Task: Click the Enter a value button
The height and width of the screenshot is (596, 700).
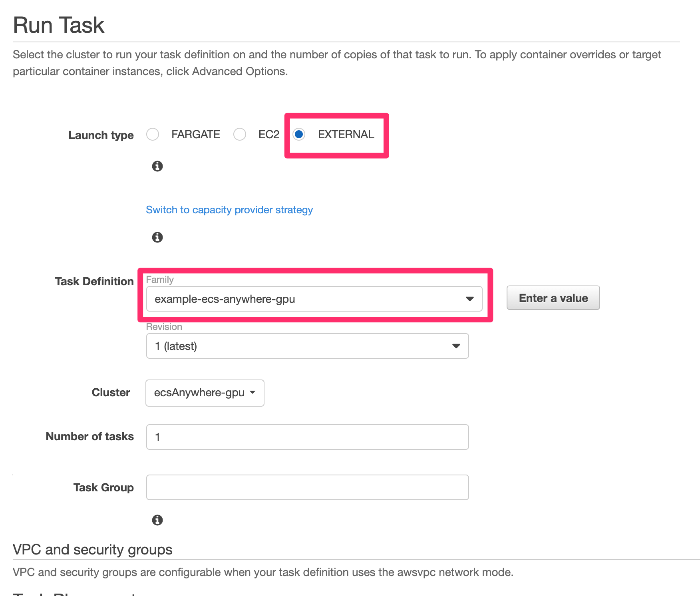Action: 553,298
